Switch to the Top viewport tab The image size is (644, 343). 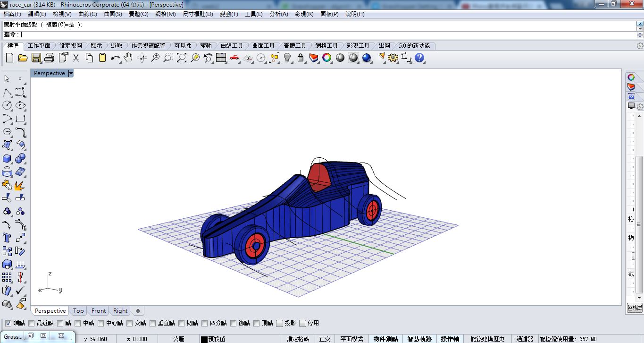pyautogui.click(x=78, y=311)
